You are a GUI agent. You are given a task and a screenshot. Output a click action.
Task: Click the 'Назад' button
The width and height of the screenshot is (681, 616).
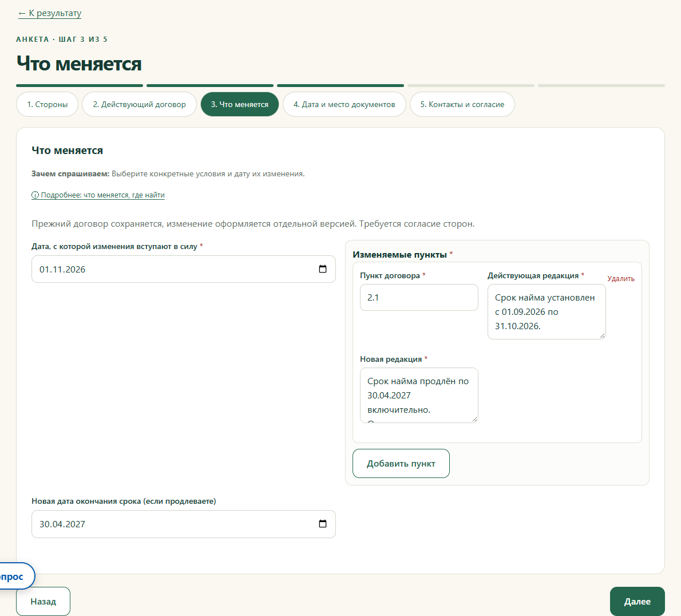pos(43,601)
